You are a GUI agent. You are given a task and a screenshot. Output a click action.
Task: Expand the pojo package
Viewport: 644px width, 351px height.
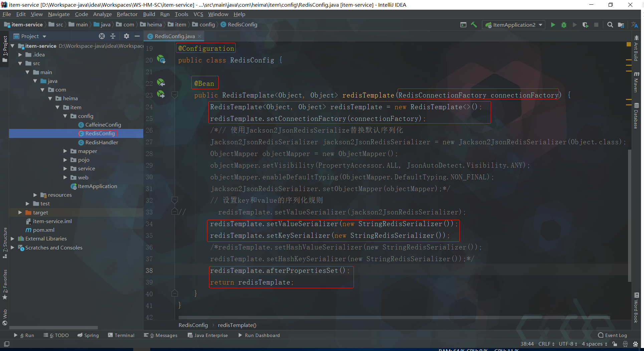point(65,160)
